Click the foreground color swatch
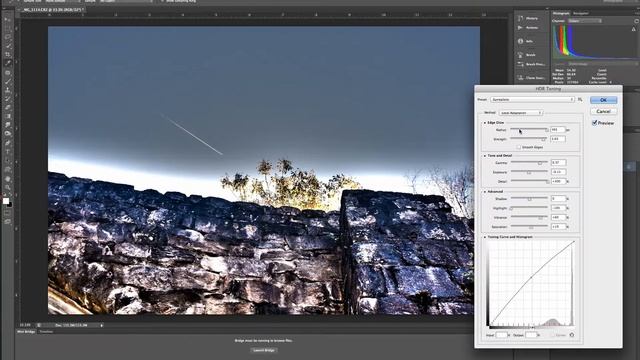The height and width of the screenshot is (360, 640). tap(6, 201)
